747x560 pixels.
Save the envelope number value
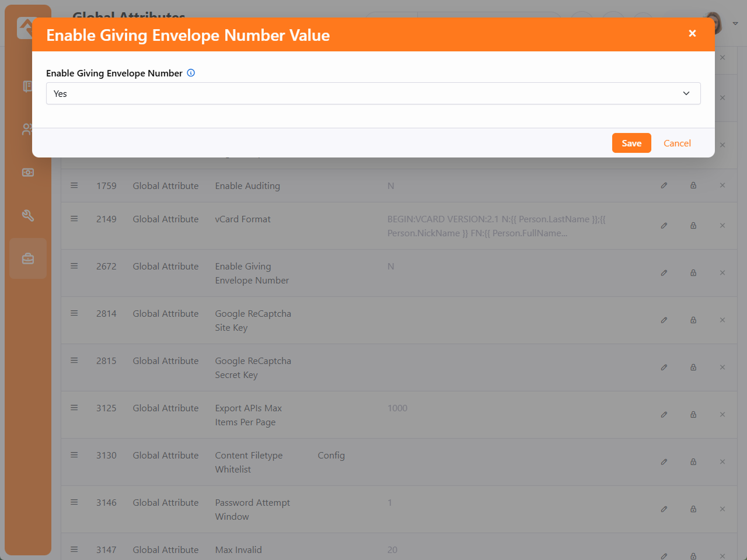(631, 143)
